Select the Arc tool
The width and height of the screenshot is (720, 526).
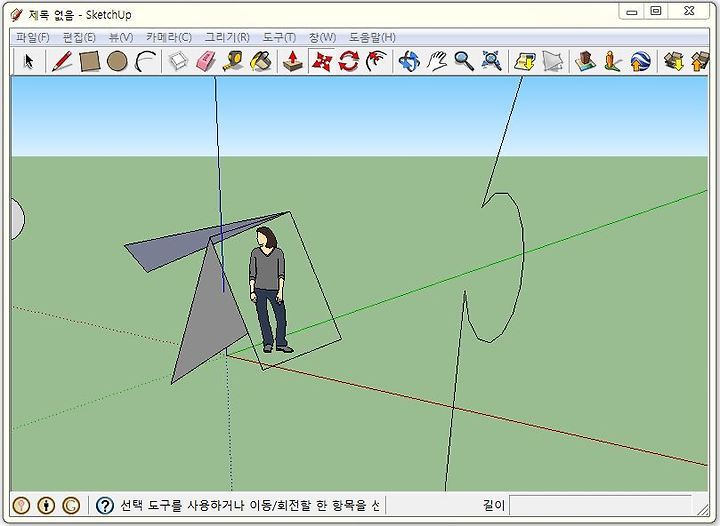[x=146, y=61]
